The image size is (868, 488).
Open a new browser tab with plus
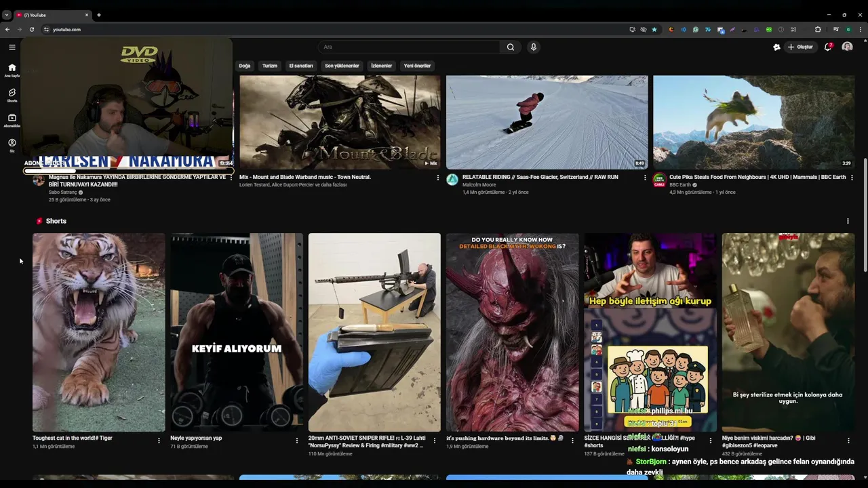coord(98,15)
